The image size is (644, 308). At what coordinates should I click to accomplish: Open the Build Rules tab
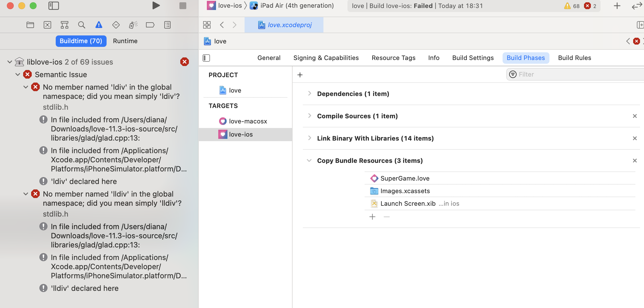(575, 58)
